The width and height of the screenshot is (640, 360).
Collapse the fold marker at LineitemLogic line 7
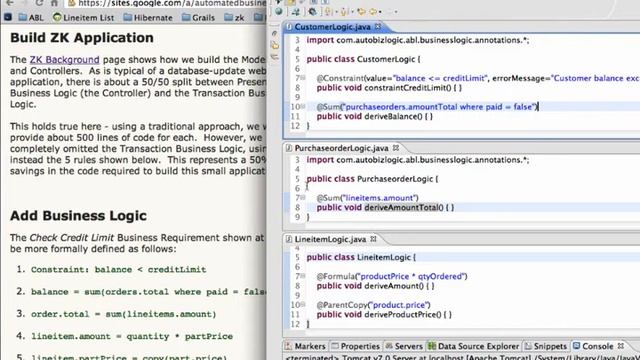pyautogui.click(x=303, y=276)
